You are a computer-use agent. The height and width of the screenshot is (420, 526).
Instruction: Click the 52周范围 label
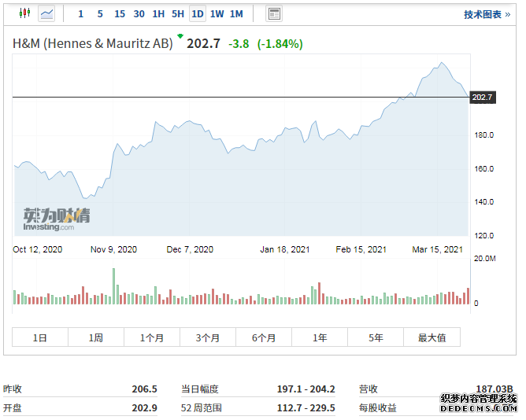(x=202, y=408)
